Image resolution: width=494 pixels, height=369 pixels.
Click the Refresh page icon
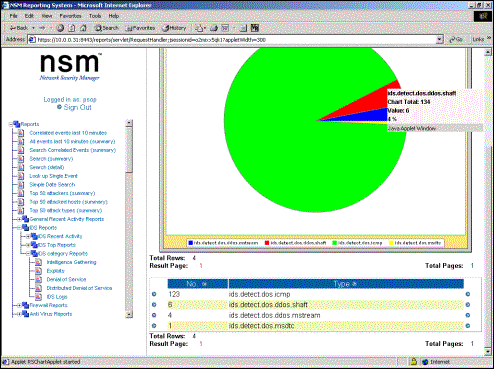tap(72, 28)
